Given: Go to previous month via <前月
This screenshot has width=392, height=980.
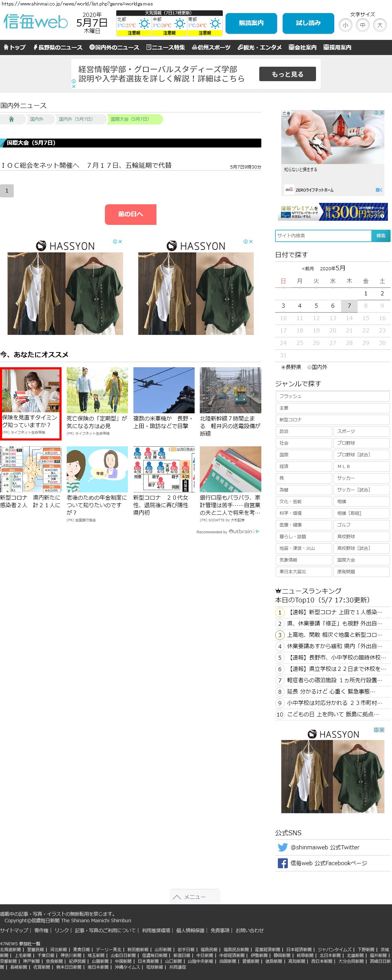Looking at the screenshot, I should (x=307, y=269).
